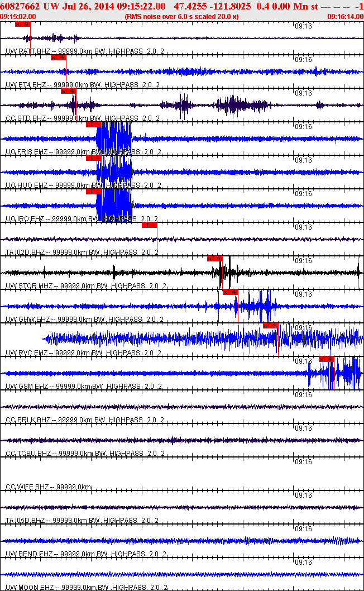Click the 09:16 time tick on RATT trace
This screenshot has height=591, width=364.
303,26
